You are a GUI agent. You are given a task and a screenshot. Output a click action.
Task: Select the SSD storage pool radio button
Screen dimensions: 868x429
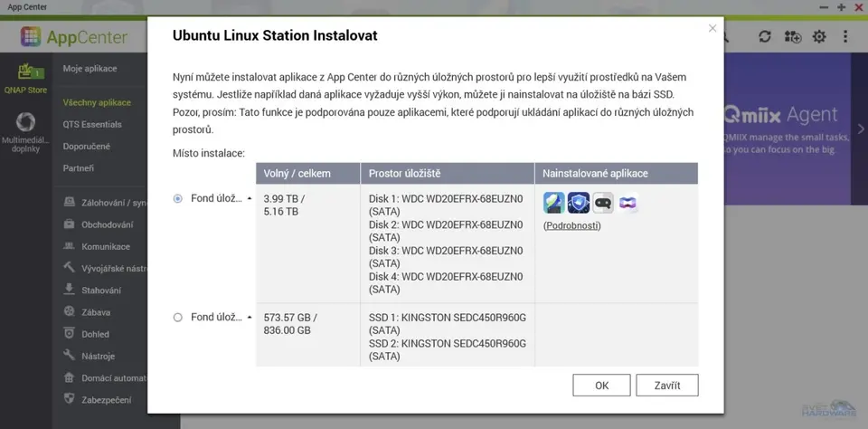coord(177,318)
